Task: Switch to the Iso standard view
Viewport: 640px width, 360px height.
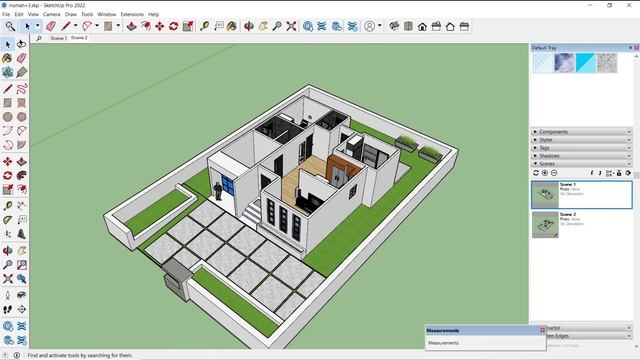Action: [x=394, y=27]
